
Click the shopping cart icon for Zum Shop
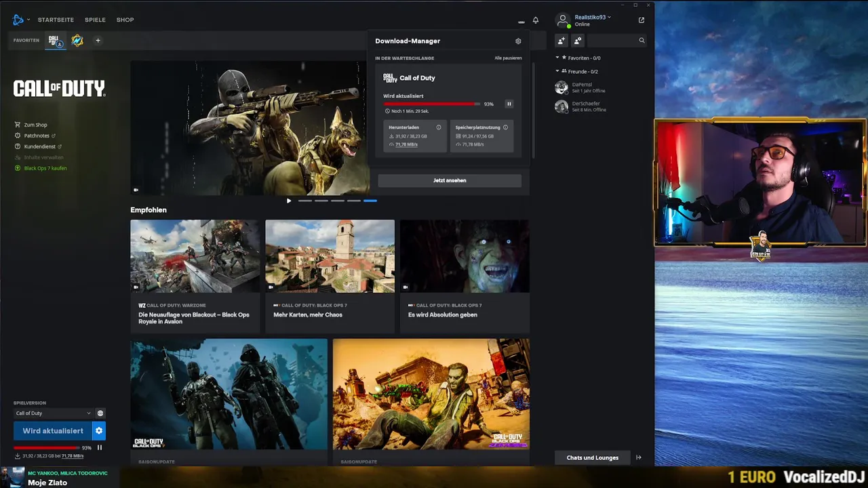(18, 125)
